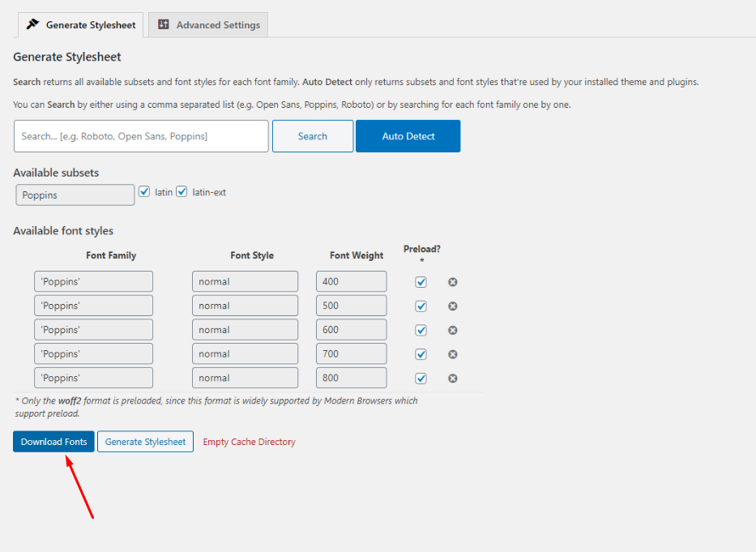Image resolution: width=756 pixels, height=552 pixels.
Task: Remove the Poppins 500 weight font style
Action: (x=452, y=306)
